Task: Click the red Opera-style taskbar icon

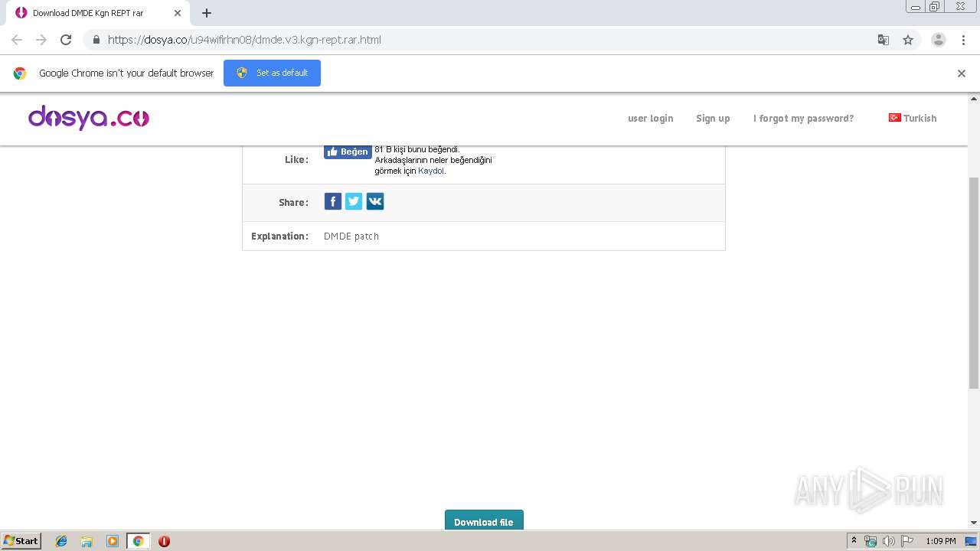Action: click(x=164, y=541)
